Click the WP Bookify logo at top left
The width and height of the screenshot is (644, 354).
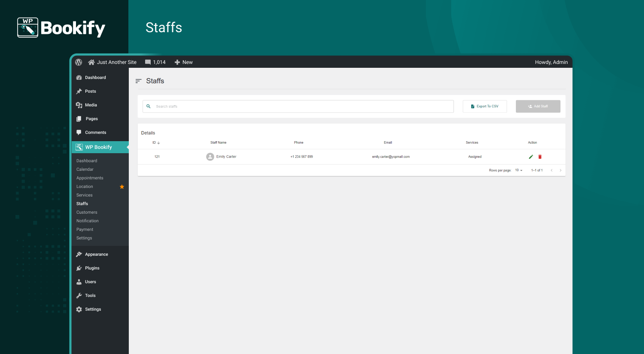(x=60, y=27)
